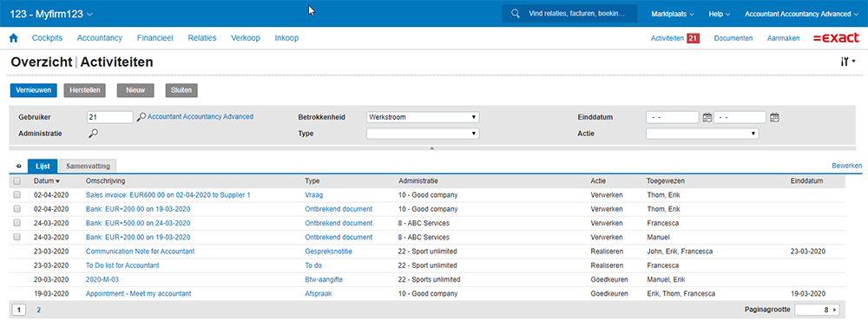Click the Gespreksnotitie type link
The height and width of the screenshot is (327, 868).
(x=329, y=252)
